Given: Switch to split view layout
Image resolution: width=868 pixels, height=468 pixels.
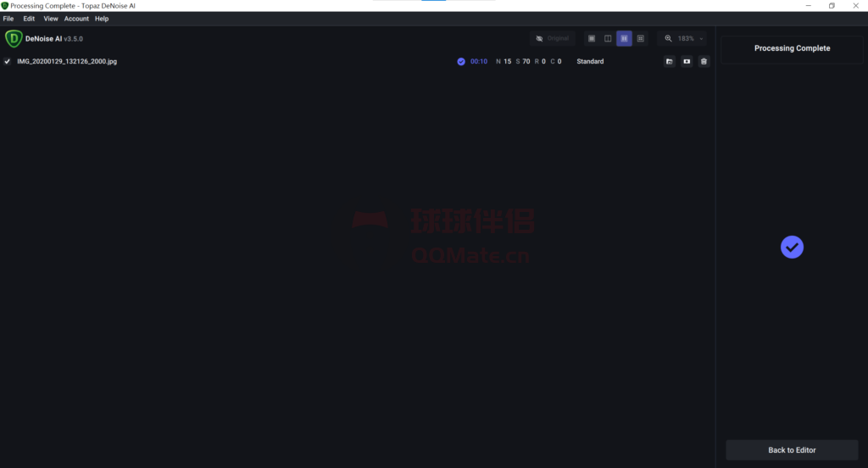Looking at the screenshot, I should [x=608, y=39].
